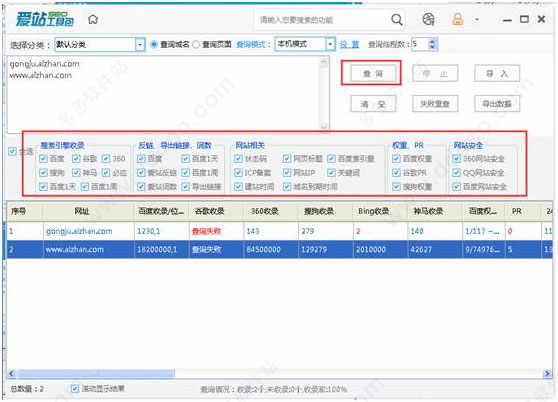Click horizontal scrollbar right arrow
The image size is (558, 402).
point(547,373)
